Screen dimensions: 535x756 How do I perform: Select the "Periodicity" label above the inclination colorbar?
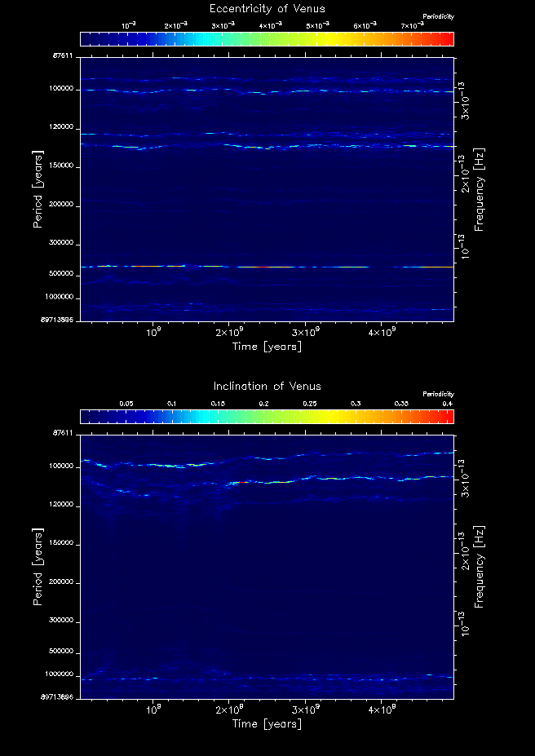pos(439,394)
